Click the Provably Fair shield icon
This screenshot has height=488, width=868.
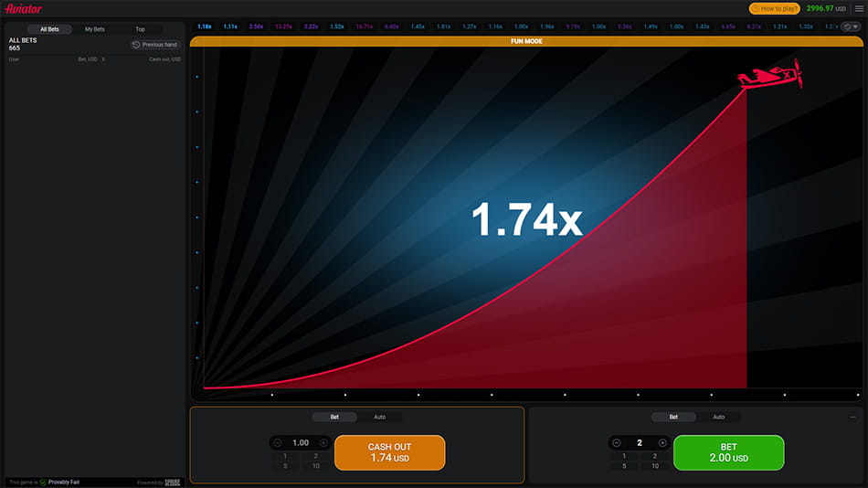(43, 483)
